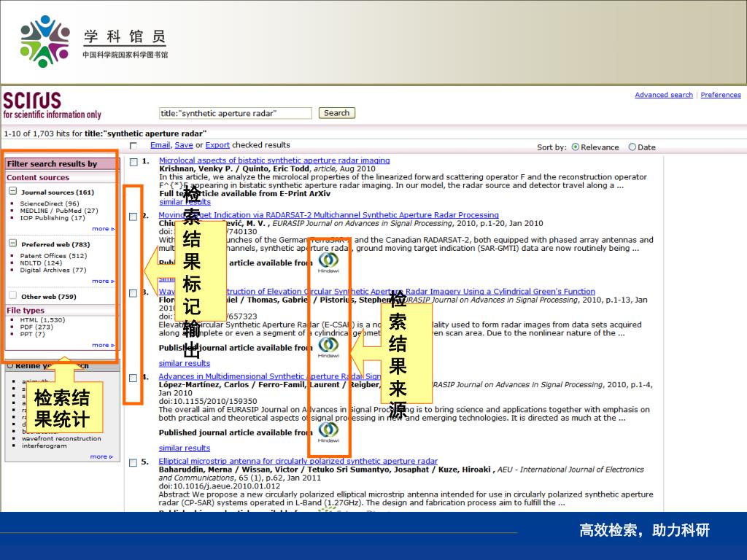This screenshot has width=747, height=560.
Task: Check the box for result 2
Action: [133, 217]
